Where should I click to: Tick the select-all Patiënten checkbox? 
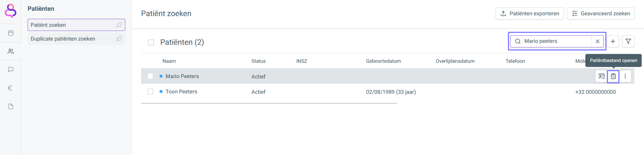tap(151, 42)
